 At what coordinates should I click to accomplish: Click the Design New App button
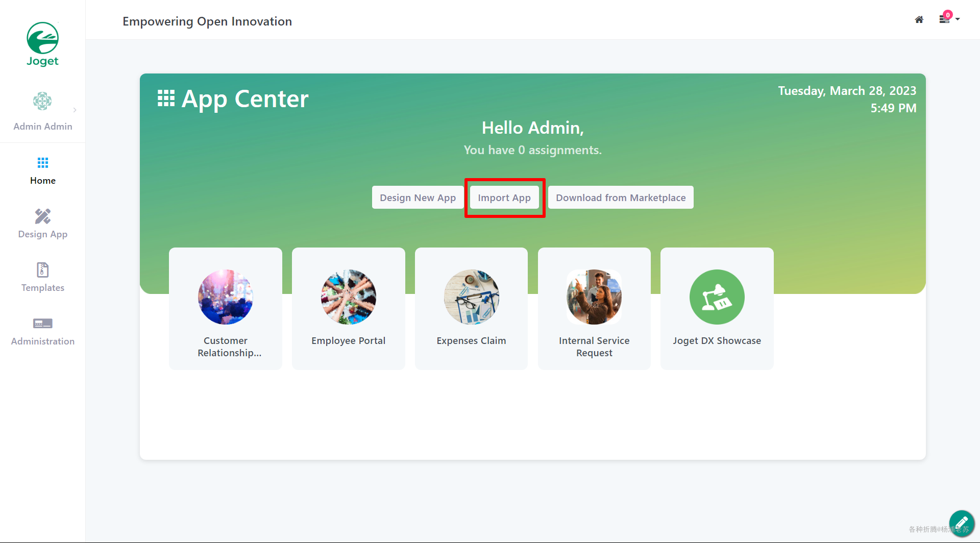[x=418, y=198]
